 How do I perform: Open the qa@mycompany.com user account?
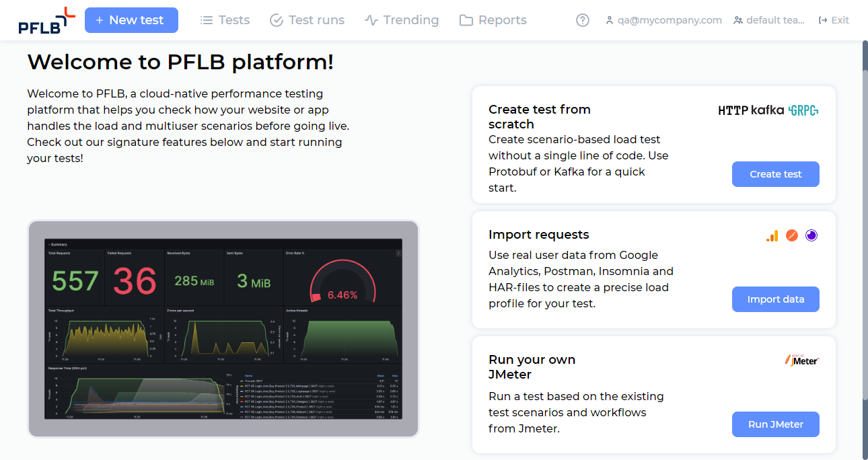click(663, 20)
